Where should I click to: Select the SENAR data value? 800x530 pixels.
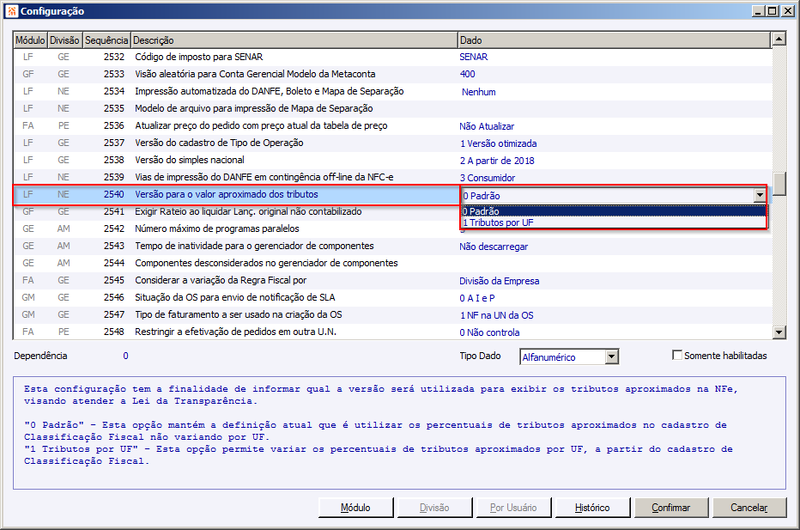473,57
